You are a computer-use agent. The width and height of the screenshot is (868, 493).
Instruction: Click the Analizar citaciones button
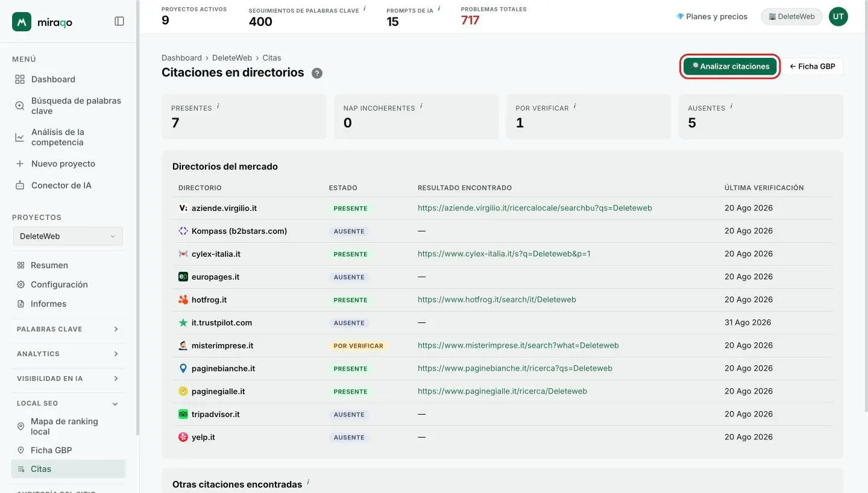click(730, 66)
